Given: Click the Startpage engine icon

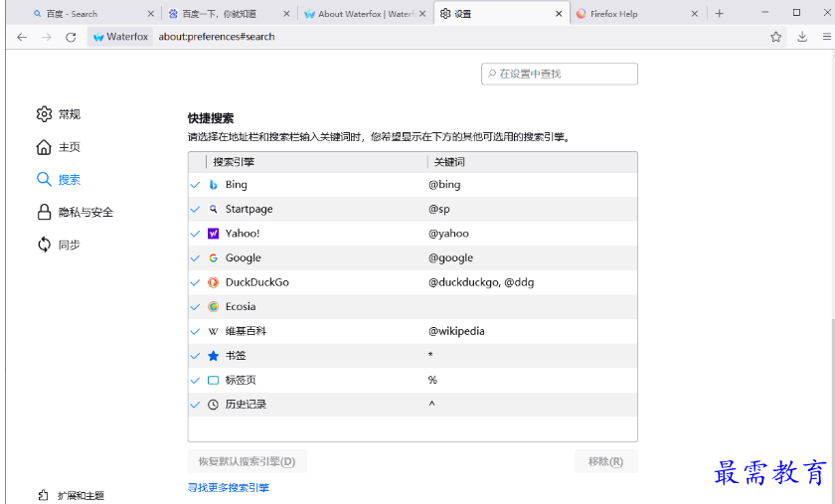Looking at the screenshot, I should pyautogui.click(x=213, y=209).
